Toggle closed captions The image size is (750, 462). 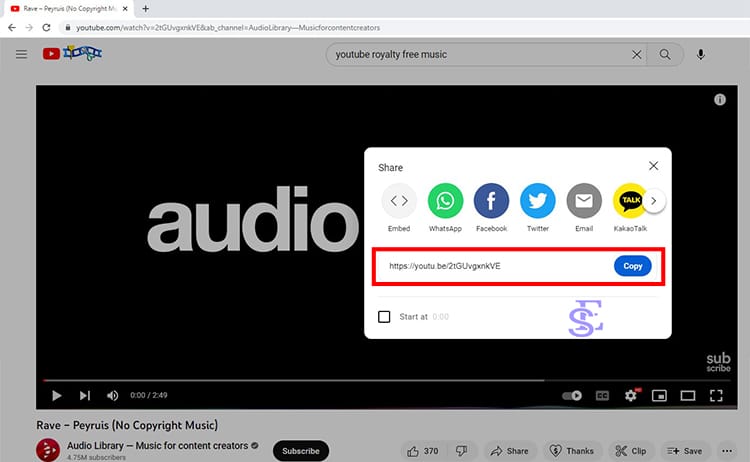click(x=602, y=396)
